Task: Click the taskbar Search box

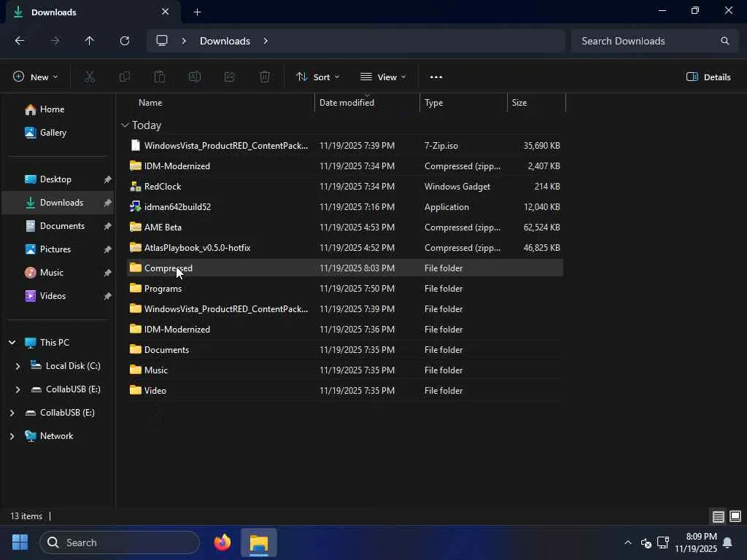Action: click(x=120, y=542)
